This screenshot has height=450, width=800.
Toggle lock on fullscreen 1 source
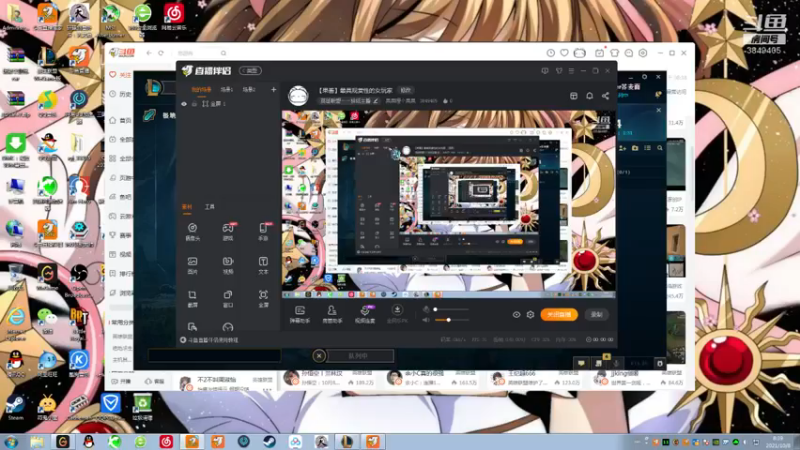194,104
